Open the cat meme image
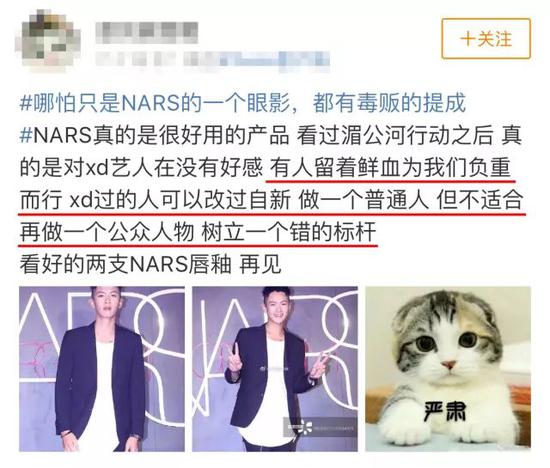Screen dimensions: 550x468 click(x=448, y=369)
